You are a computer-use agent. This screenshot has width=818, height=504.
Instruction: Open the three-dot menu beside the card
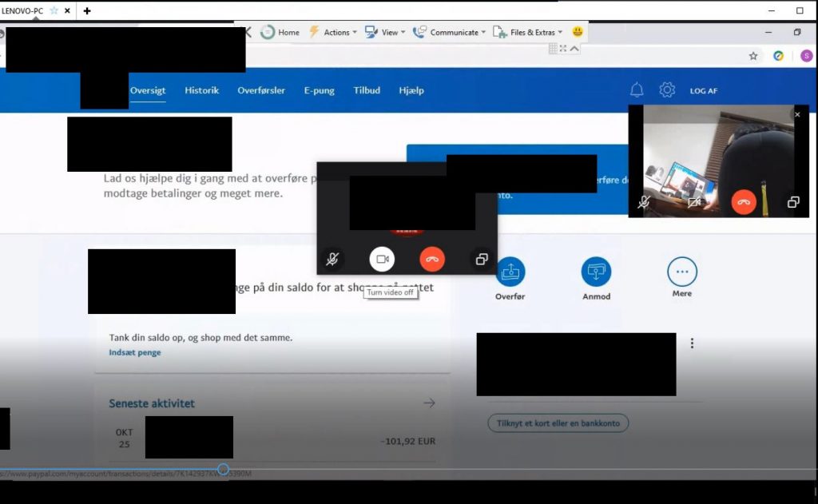(x=693, y=343)
